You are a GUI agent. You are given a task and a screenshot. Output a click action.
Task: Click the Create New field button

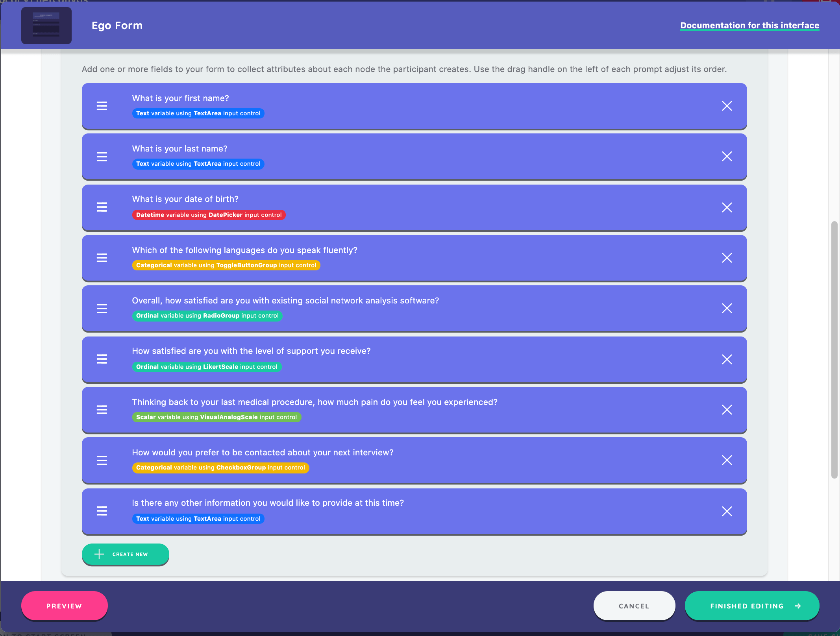point(125,554)
